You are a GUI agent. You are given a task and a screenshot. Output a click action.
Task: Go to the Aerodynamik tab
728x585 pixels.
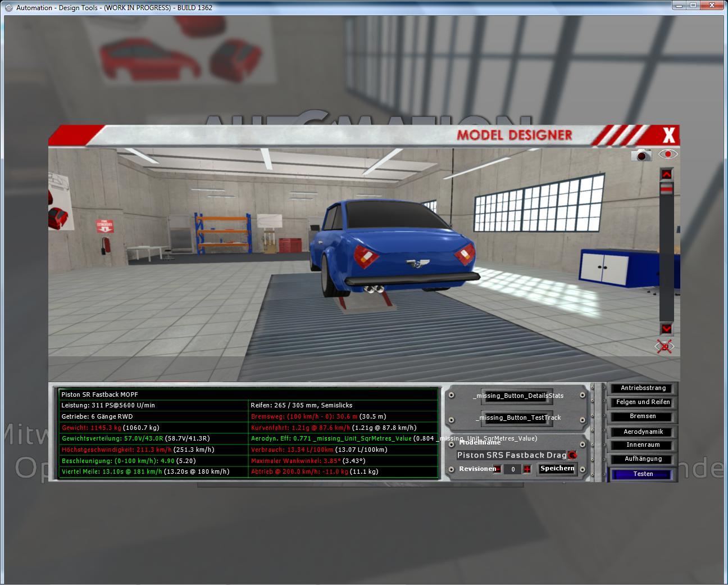pyautogui.click(x=643, y=432)
